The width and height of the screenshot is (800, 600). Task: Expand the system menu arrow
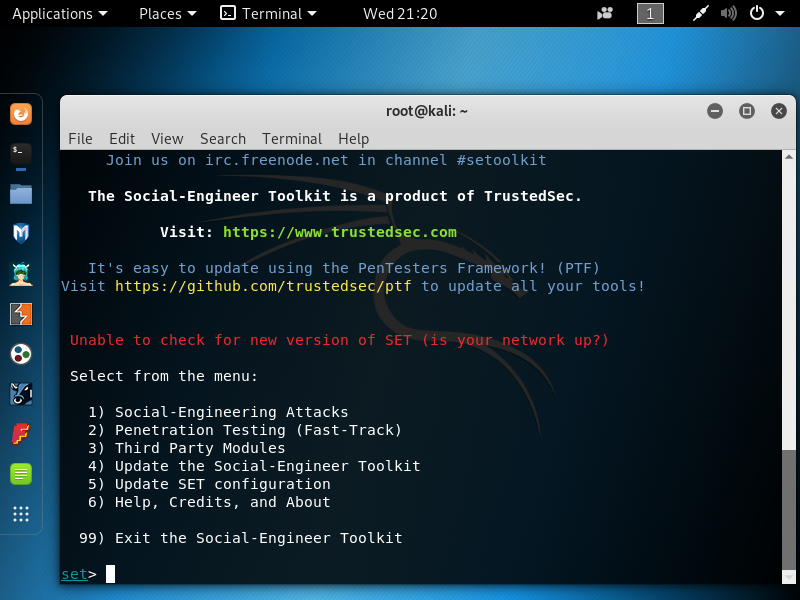click(780, 14)
